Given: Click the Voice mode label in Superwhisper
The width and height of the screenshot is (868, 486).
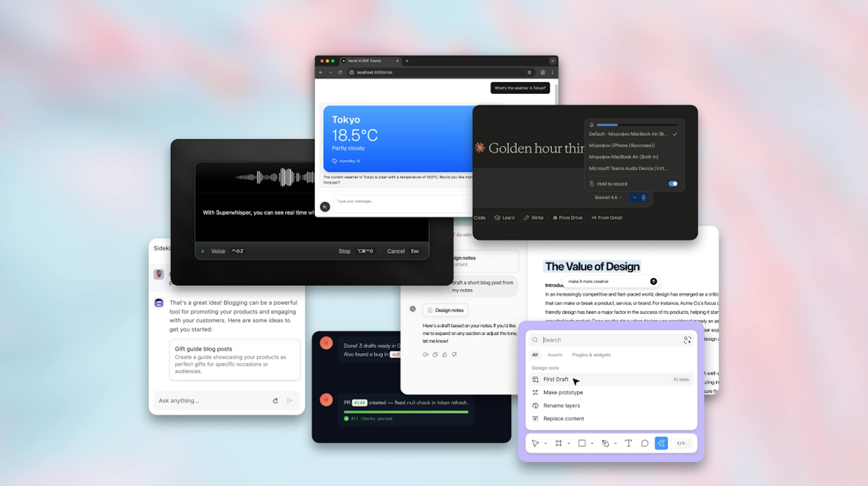Looking at the screenshot, I should click(x=218, y=251).
